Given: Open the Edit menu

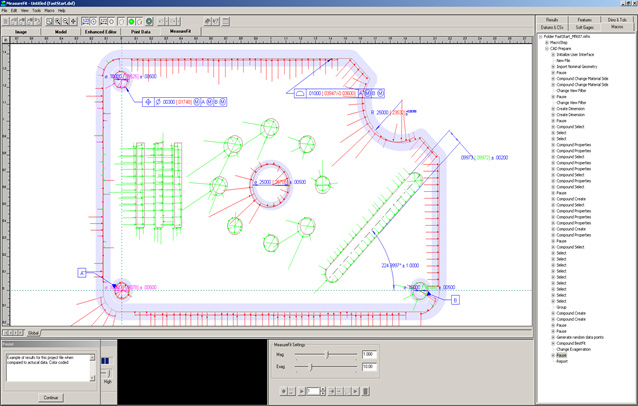Looking at the screenshot, I should click(14, 11).
